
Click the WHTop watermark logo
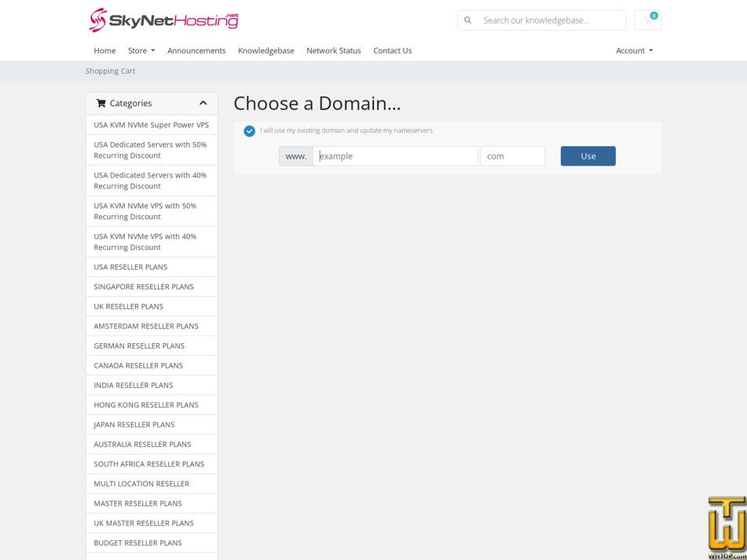pyautogui.click(x=726, y=527)
